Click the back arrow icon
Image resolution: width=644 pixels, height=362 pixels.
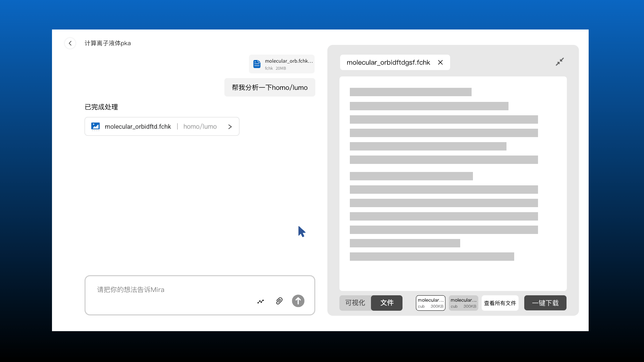70,43
